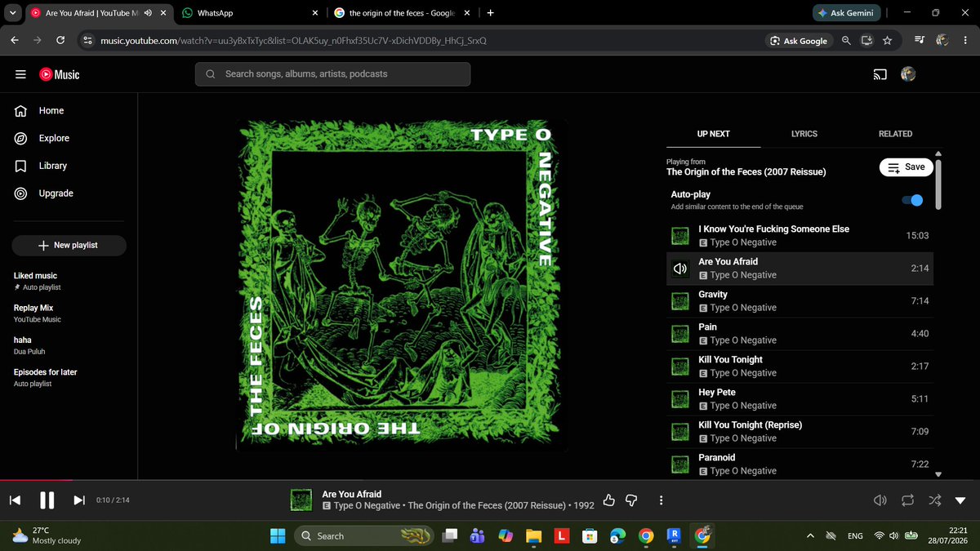Play Pain from the queue

pyautogui.click(x=800, y=334)
